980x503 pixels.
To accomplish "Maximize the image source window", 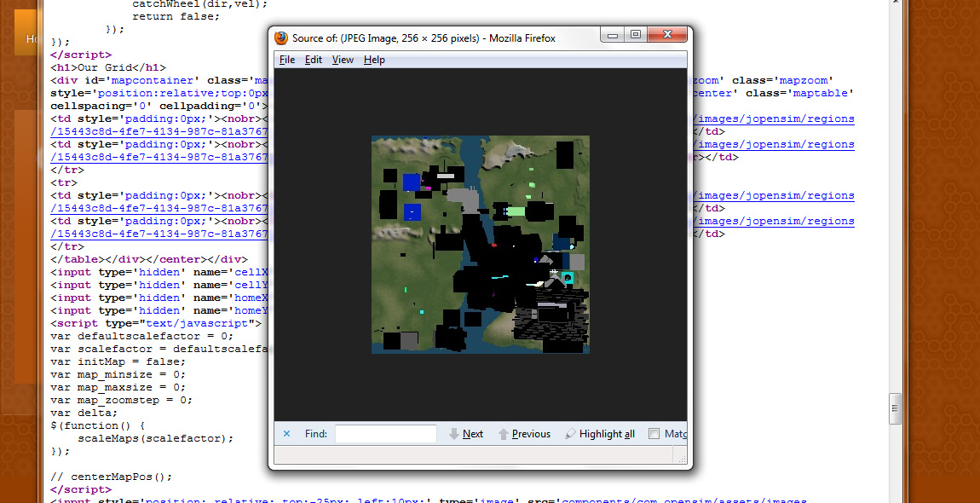I will coord(636,35).
